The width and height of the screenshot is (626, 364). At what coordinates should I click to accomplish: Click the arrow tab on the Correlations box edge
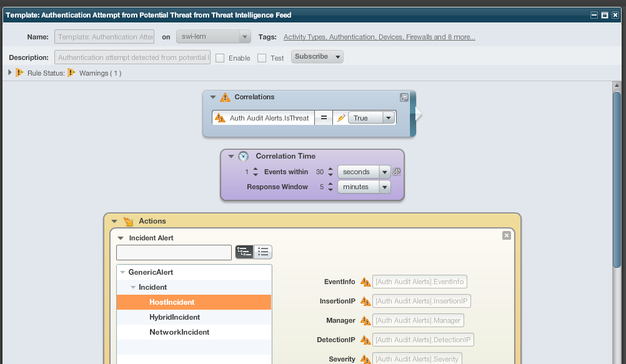(x=418, y=114)
